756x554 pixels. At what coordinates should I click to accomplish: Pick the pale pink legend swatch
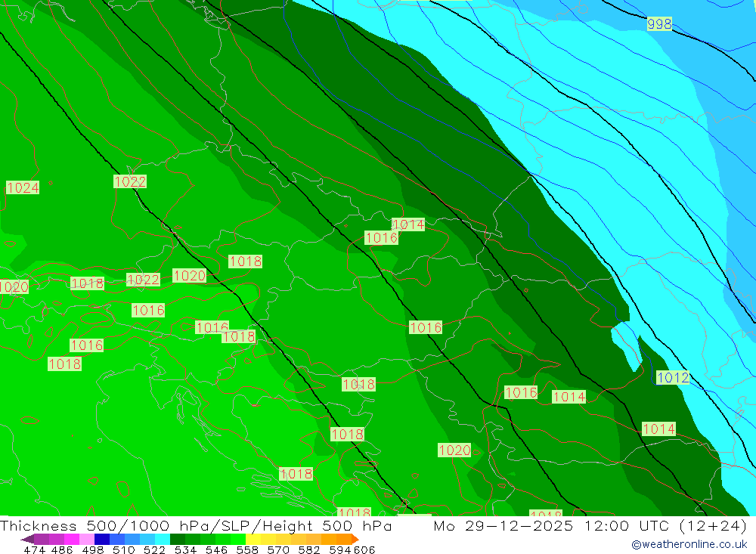tap(87, 539)
